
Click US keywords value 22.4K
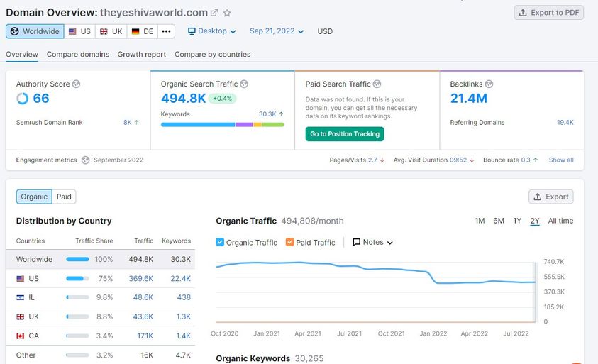(x=180, y=279)
